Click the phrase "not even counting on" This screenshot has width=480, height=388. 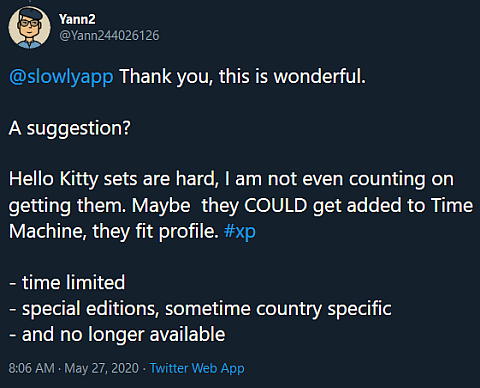[x=361, y=179]
